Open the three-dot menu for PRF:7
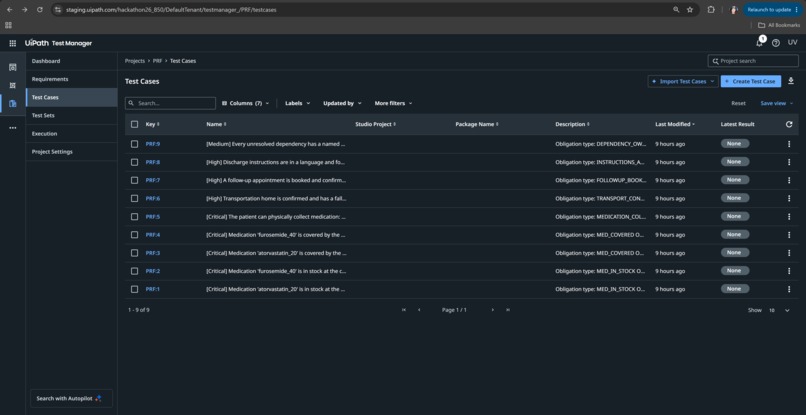The width and height of the screenshot is (806, 415). click(789, 180)
